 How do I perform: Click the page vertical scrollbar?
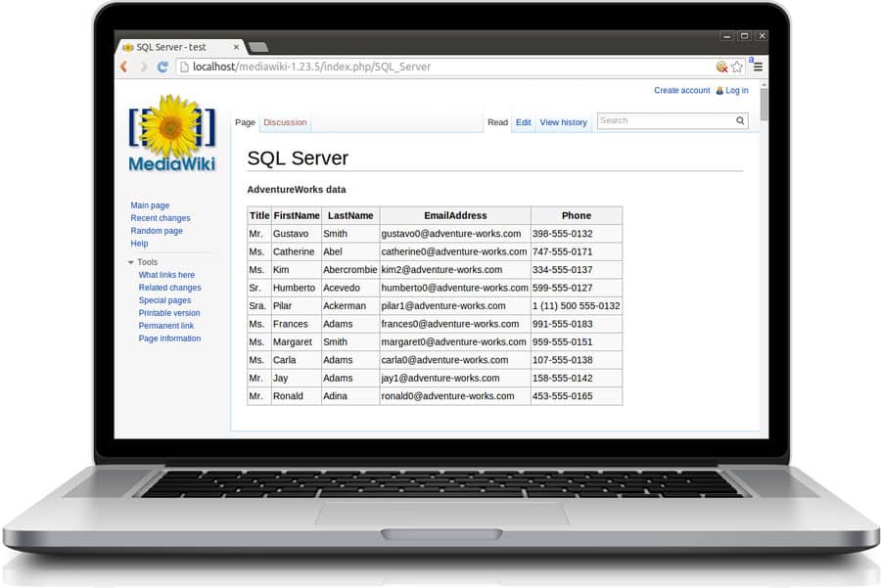(763, 104)
